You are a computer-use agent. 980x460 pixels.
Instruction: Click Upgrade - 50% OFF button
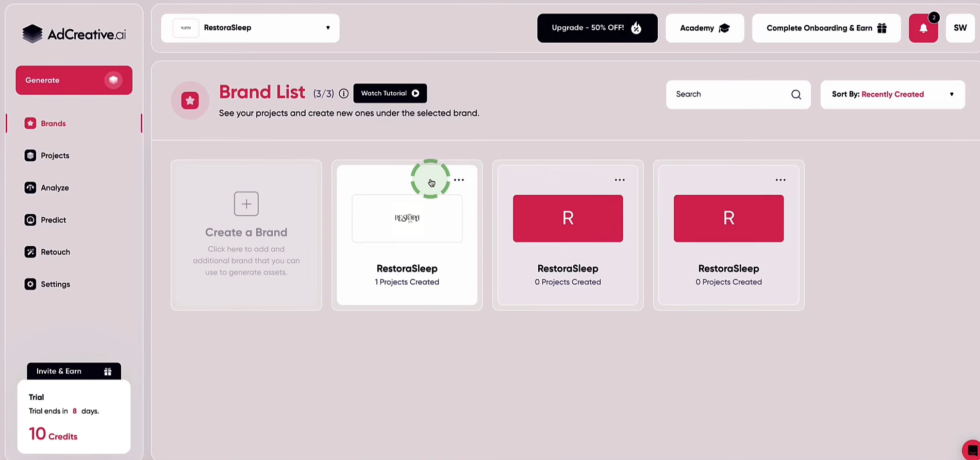(596, 28)
